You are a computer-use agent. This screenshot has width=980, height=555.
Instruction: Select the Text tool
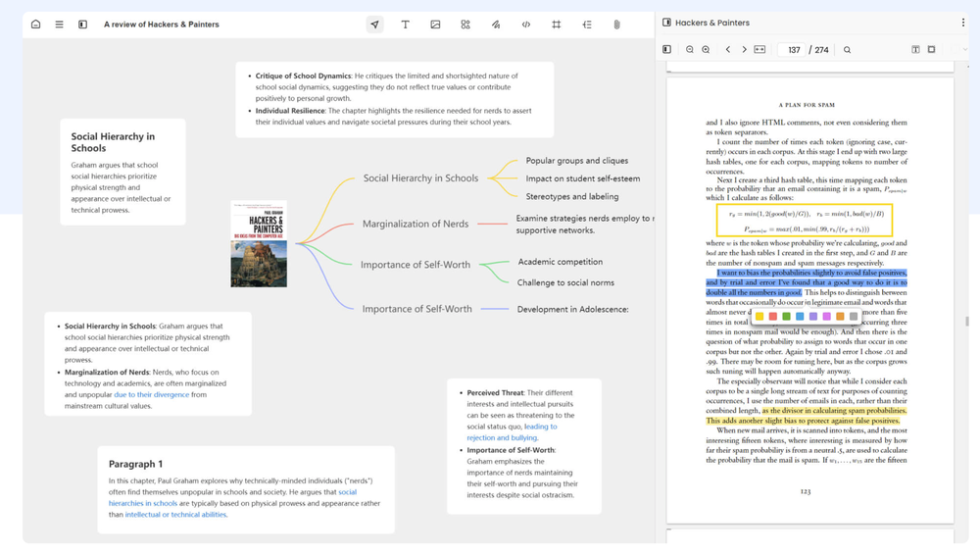tap(405, 25)
